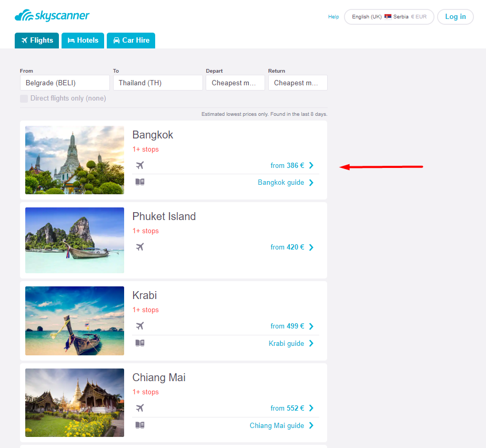Click the 1+ stops label under Bangkok
Viewport: 486px width, 448px height.
pos(145,150)
